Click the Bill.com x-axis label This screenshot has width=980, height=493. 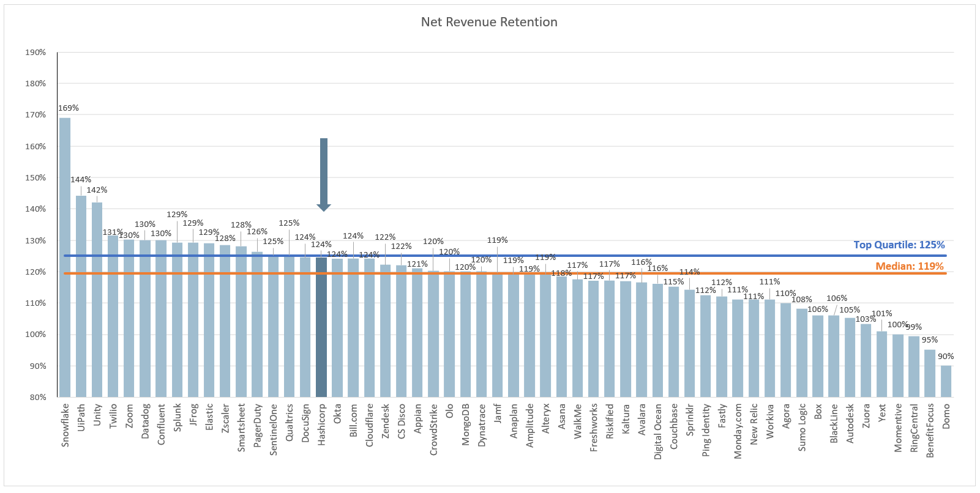(x=353, y=420)
